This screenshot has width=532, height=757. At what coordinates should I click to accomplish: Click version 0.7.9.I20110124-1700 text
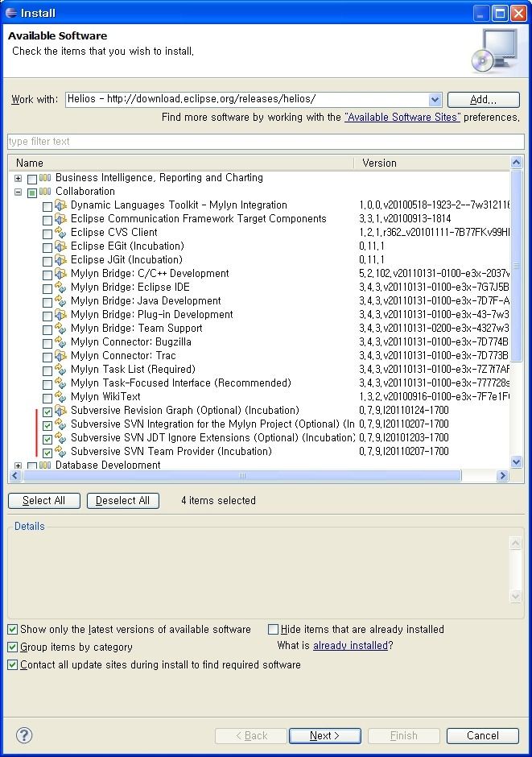click(x=404, y=411)
